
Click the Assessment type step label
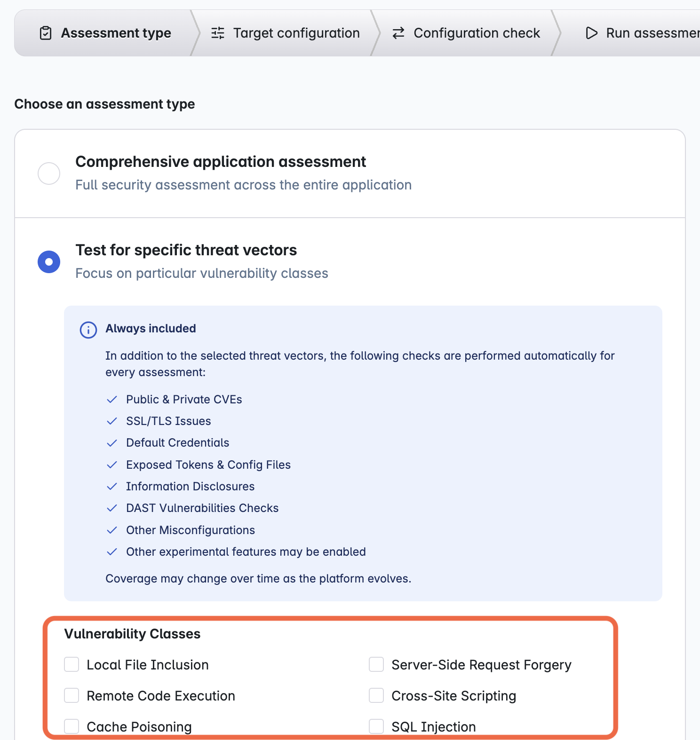click(x=116, y=33)
